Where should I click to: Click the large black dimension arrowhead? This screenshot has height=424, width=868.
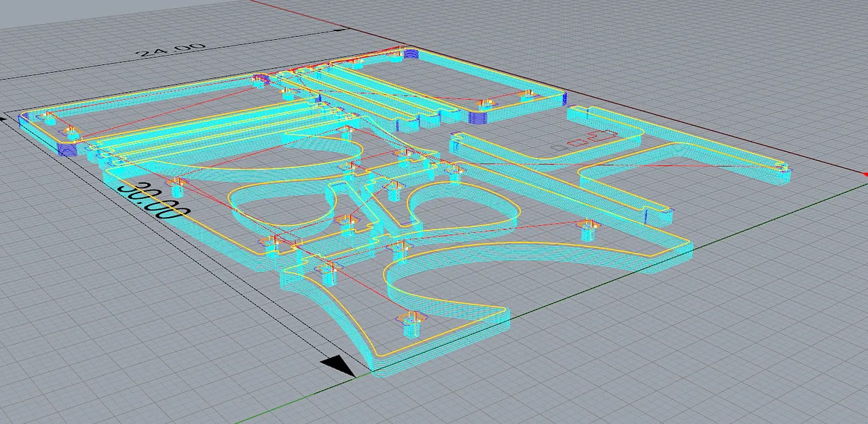coord(339,367)
